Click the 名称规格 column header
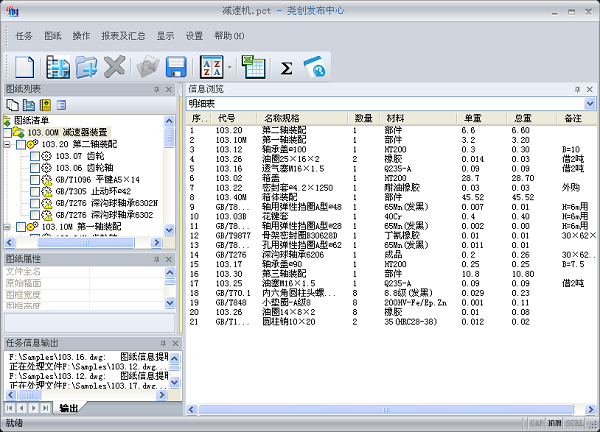Screen dimensions: 600x432 tap(283, 118)
